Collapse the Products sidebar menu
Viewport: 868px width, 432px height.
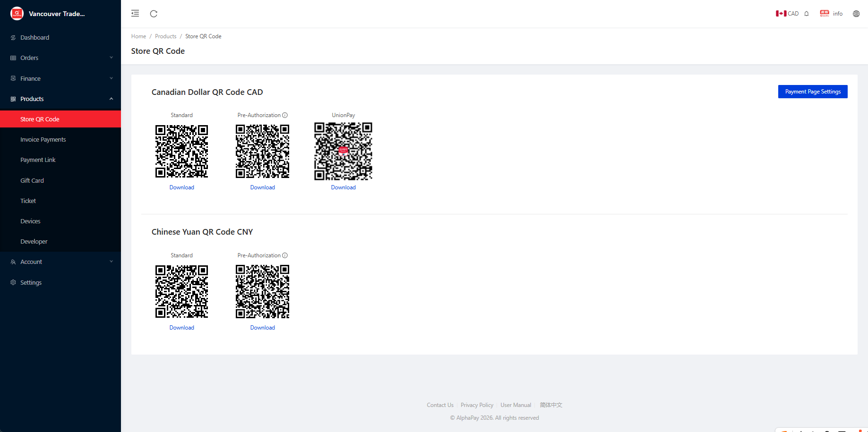[x=60, y=99]
